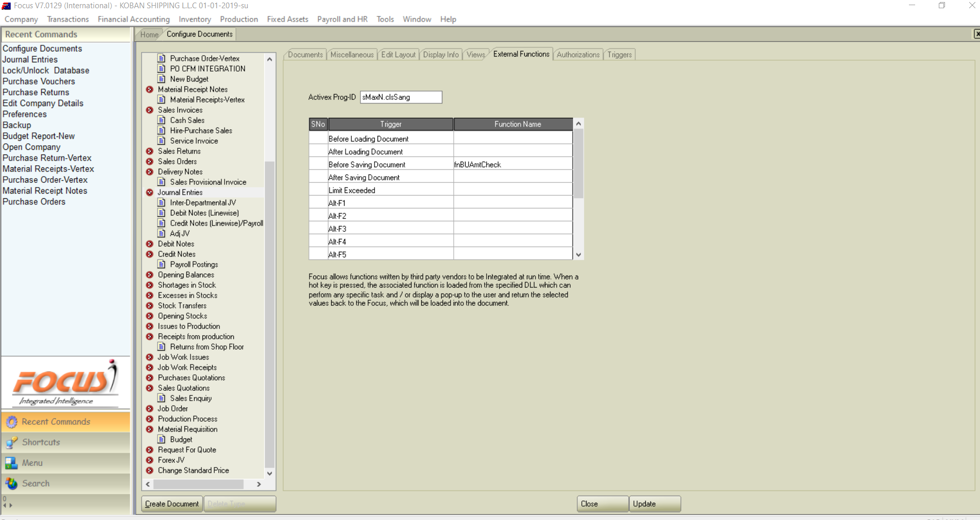This screenshot has width=980, height=520.
Task: Click the Recent Commands panel icon
Action: (11, 422)
